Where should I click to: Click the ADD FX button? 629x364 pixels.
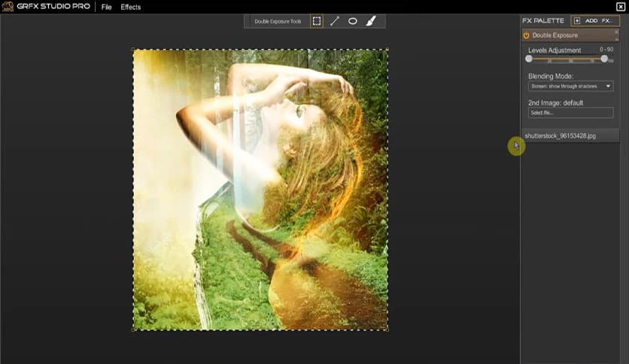point(594,20)
